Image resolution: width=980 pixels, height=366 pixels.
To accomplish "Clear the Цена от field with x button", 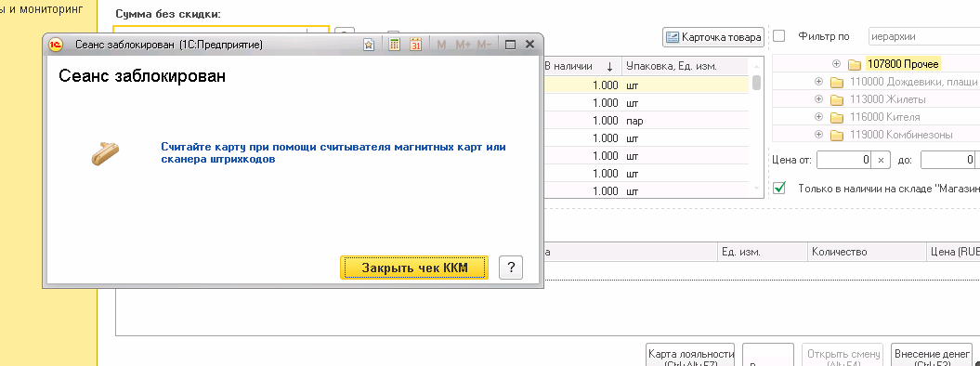I will tap(881, 161).
